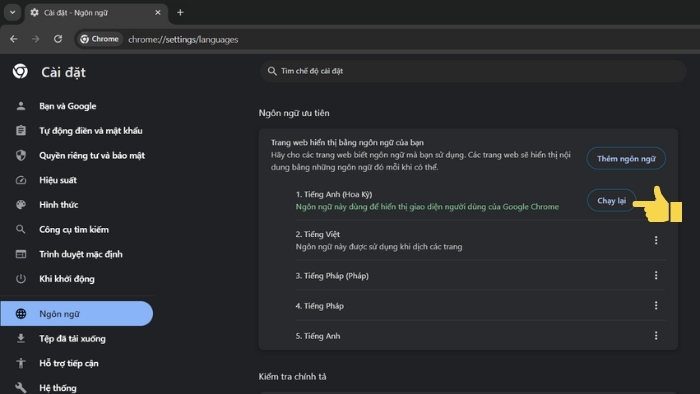
Task: Click the 1. Tiếng Anh (Hoa Kỳ) language row
Action: [x=480, y=200]
